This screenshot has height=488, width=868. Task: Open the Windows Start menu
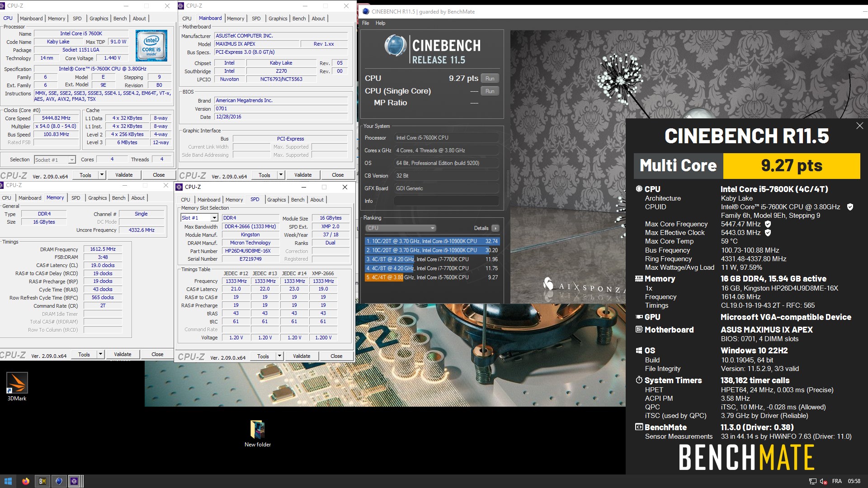(x=8, y=481)
